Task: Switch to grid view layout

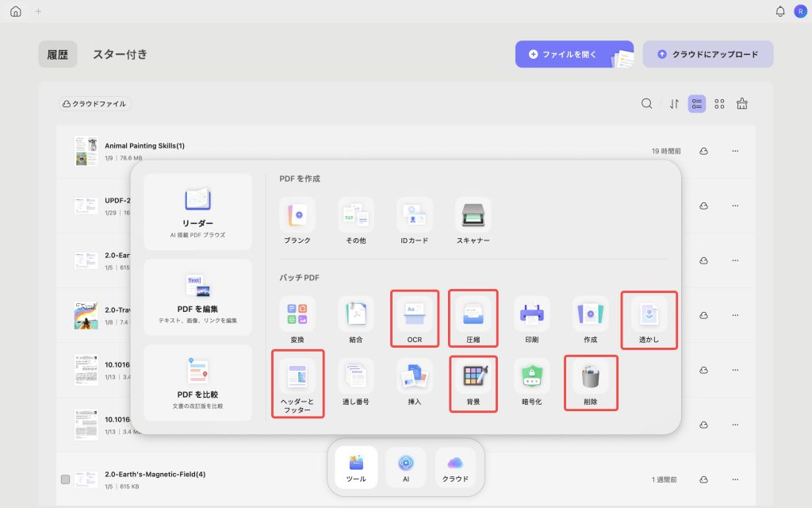Action: coord(719,104)
